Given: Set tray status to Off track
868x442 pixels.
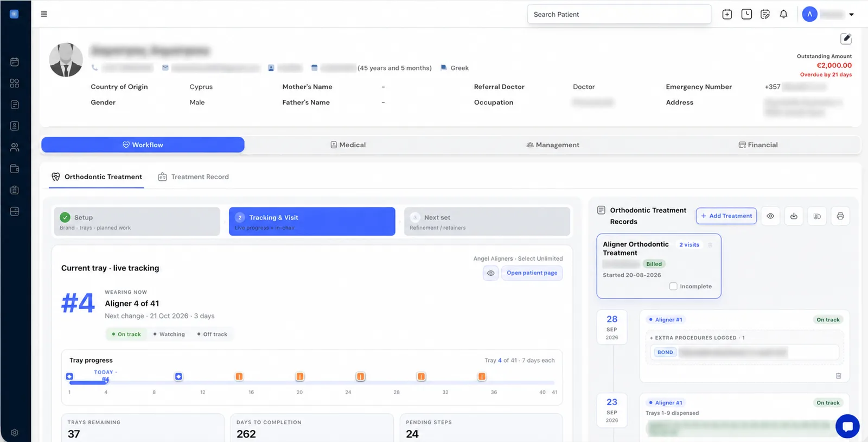Looking at the screenshot, I should point(212,334).
